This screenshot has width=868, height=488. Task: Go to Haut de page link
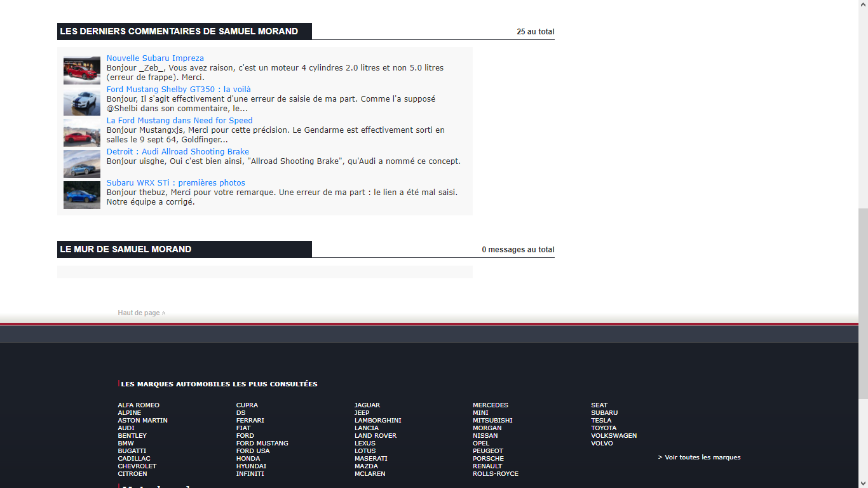[x=141, y=313]
